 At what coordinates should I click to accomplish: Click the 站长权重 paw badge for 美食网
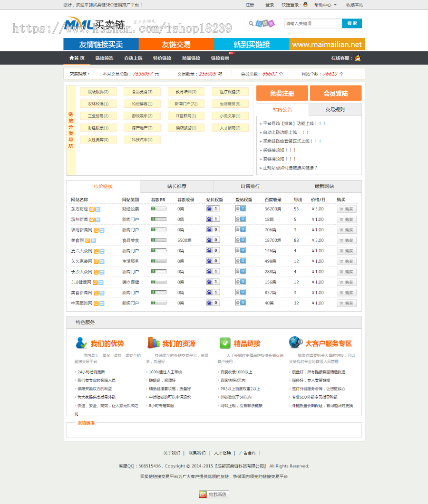pos(213,240)
